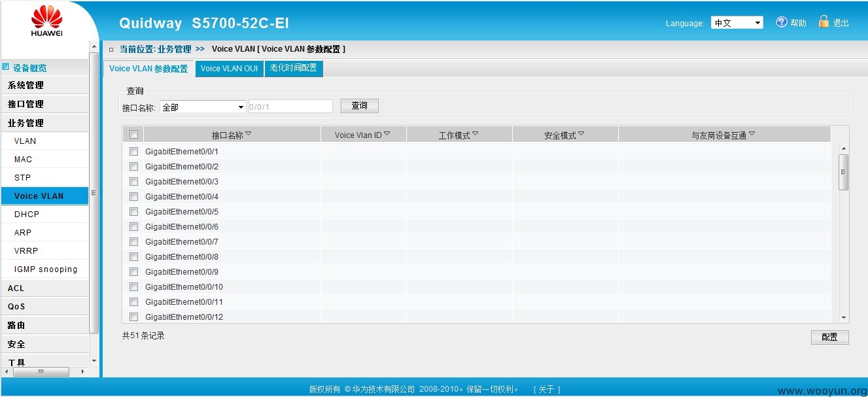Open the Language dropdown showing 中文
868x397 pixels.
pos(737,23)
